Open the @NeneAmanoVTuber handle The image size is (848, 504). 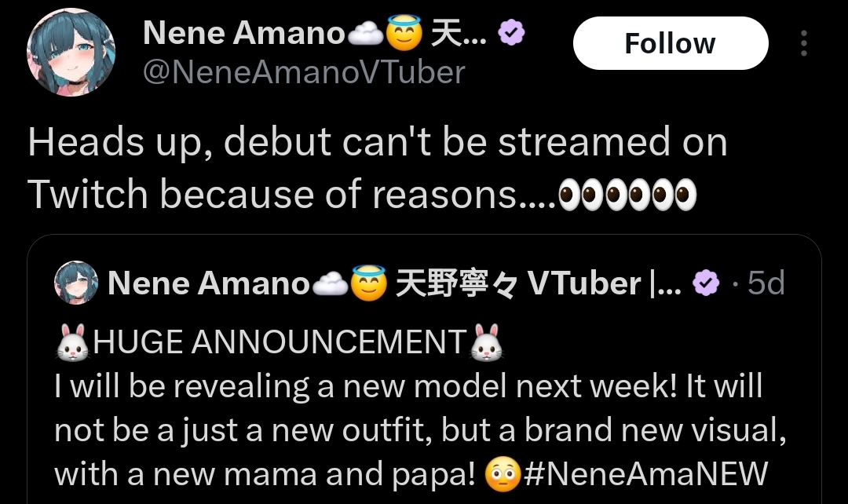pos(304,72)
